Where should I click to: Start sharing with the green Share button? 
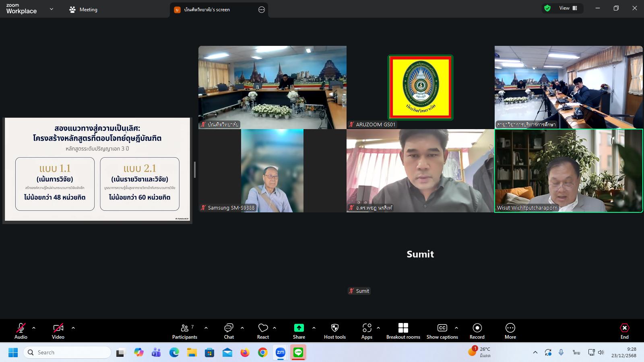pos(299,328)
